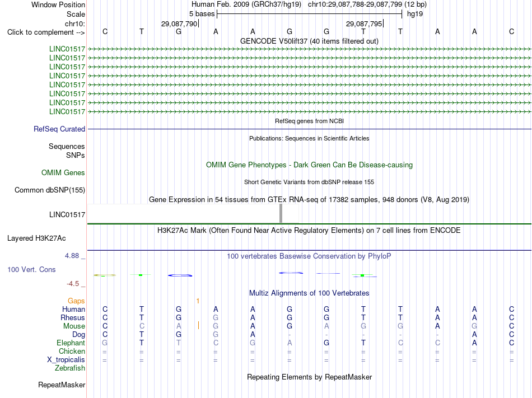
Task: Open 'Repeating Elements by RepeatMasker' title
Action: click(309, 377)
